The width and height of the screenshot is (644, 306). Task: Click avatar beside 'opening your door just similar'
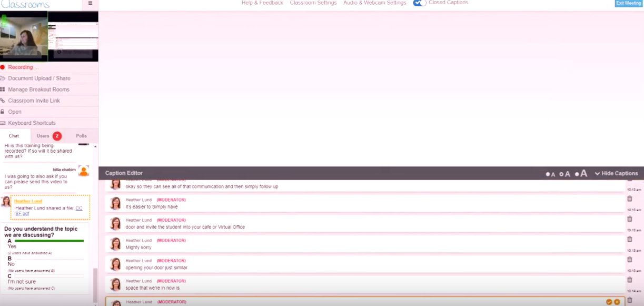[115, 264]
